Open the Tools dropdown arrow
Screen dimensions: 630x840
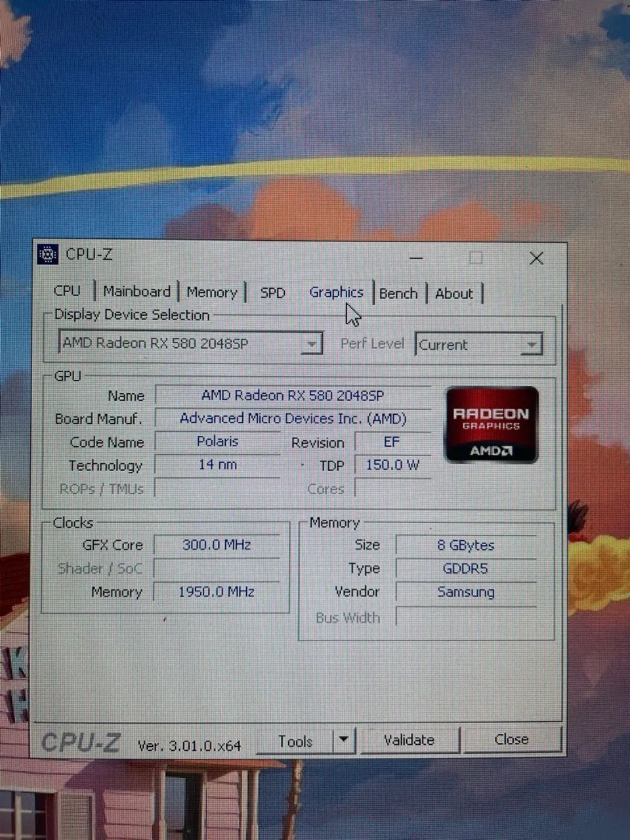344,741
